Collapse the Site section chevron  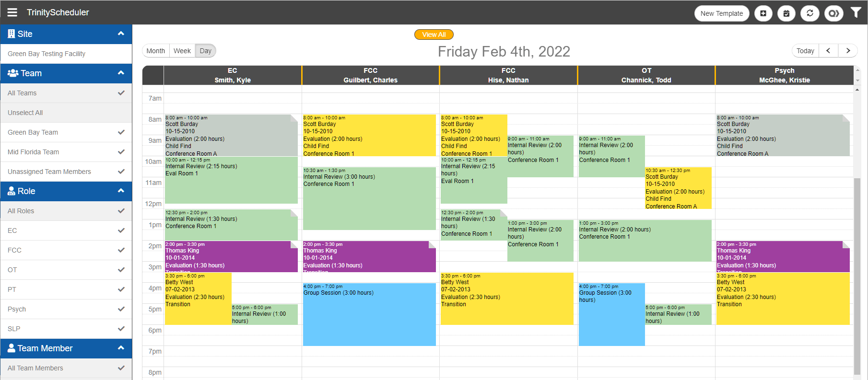121,34
